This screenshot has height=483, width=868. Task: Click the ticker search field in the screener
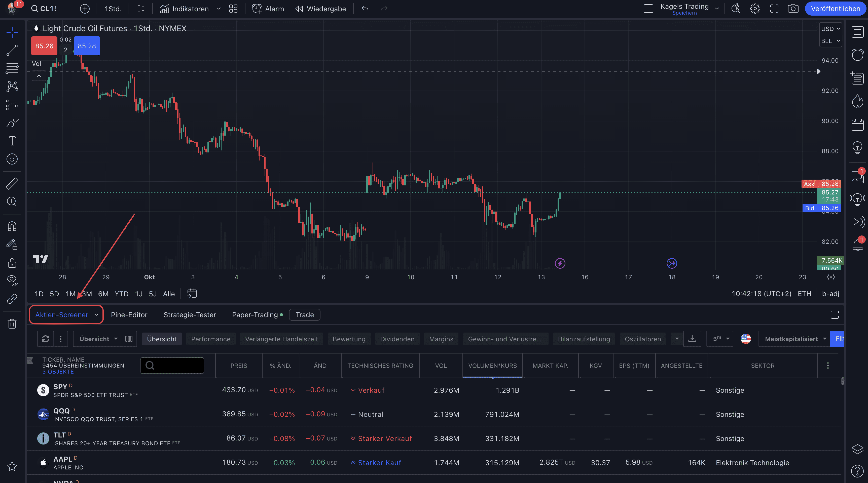(x=172, y=366)
